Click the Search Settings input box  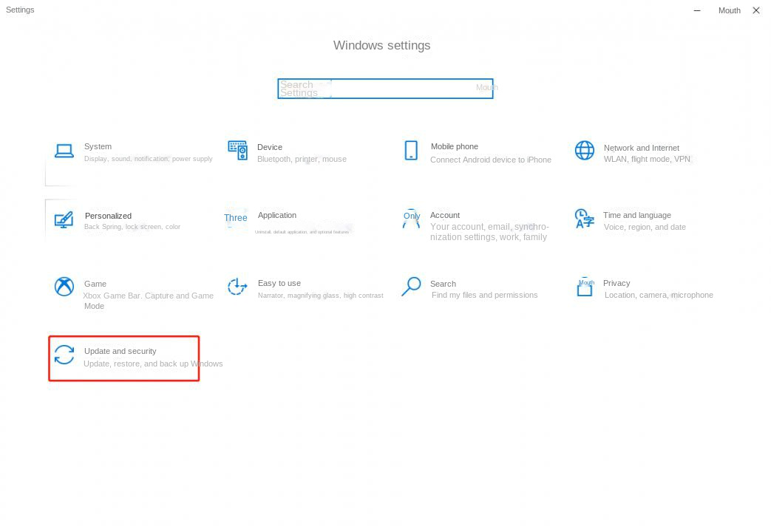tap(384, 88)
